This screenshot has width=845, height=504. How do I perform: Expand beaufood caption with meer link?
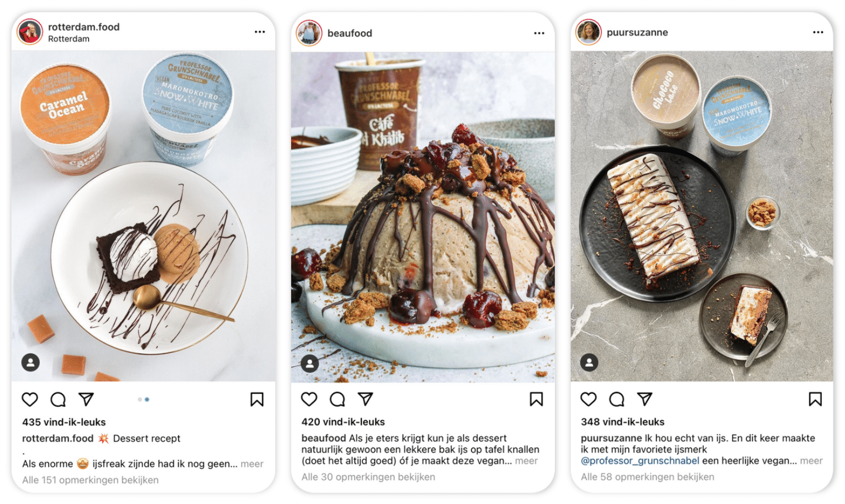coord(526,460)
